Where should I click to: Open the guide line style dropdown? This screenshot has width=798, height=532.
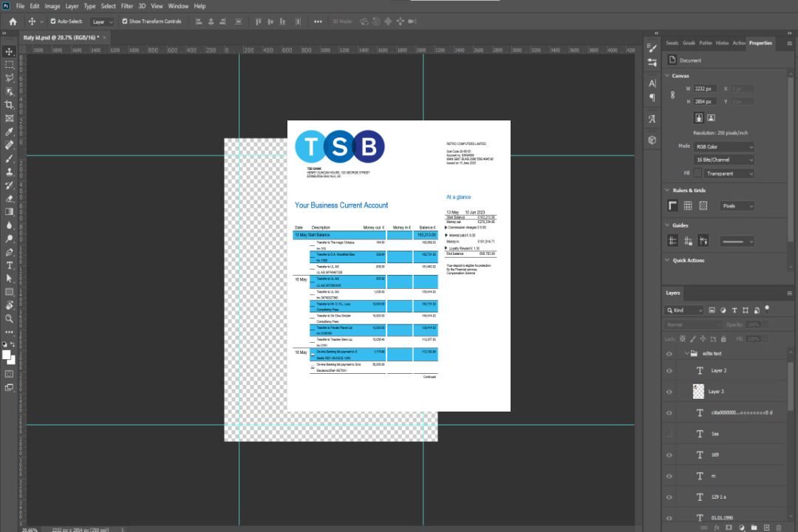coord(737,242)
